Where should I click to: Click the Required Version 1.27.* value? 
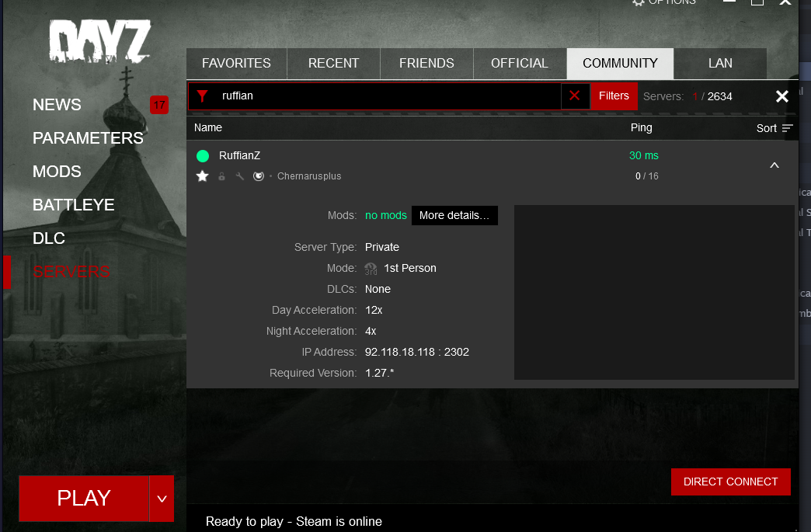[379, 374]
